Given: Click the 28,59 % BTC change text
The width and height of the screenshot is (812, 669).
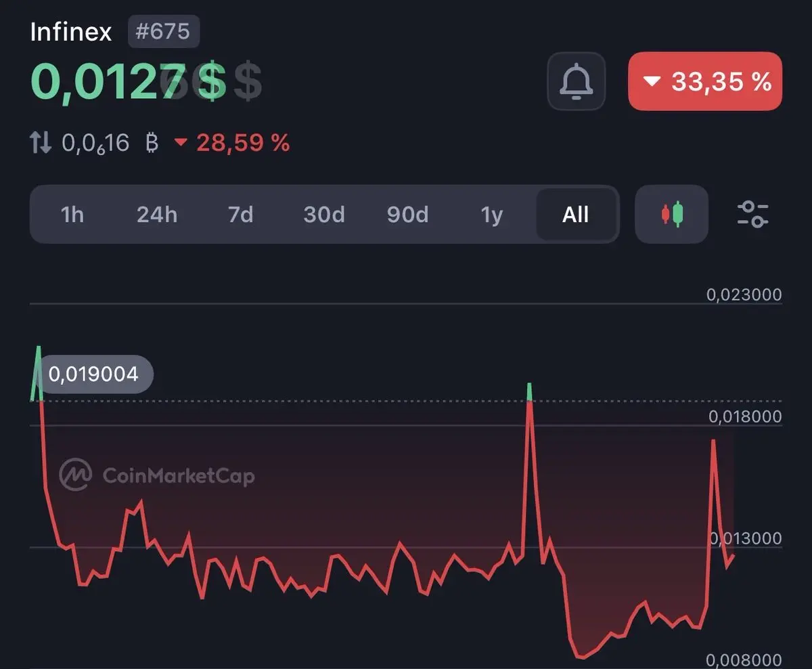Looking at the screenshot, I should click(243, 143).
